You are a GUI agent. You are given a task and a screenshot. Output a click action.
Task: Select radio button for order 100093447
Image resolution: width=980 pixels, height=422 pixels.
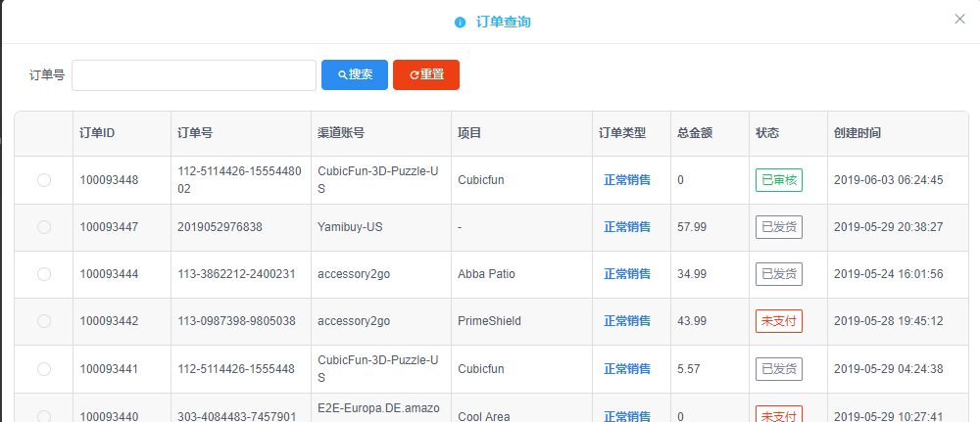(x=44, y=227)
